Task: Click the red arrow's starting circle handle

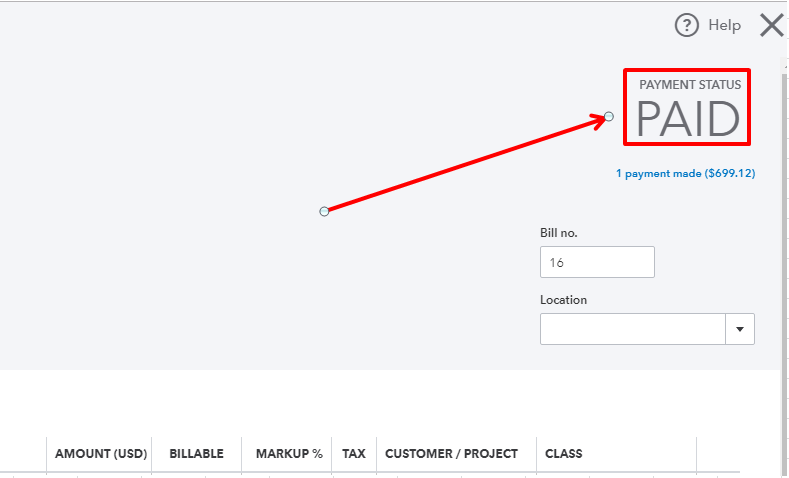Action: click(324, 211)
